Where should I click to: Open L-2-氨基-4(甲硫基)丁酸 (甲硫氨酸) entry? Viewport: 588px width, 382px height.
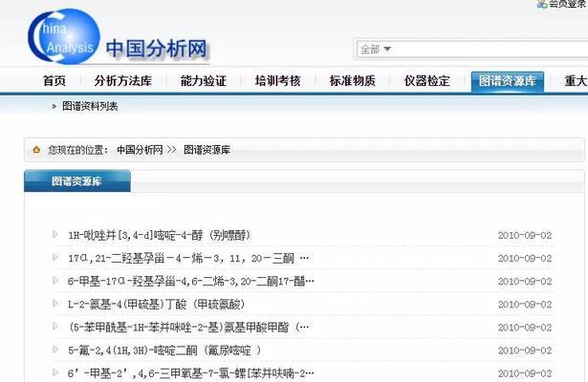tap(157, 304)
